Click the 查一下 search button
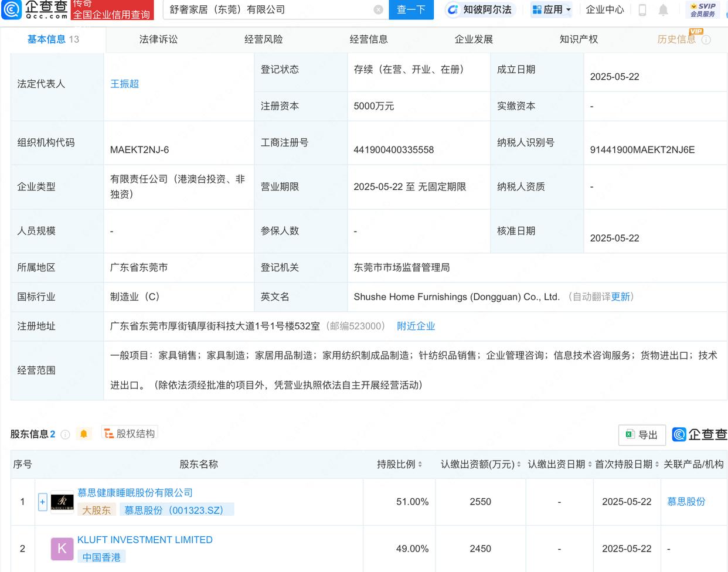The width and height of the screenshot is (728, 572). 411,10
